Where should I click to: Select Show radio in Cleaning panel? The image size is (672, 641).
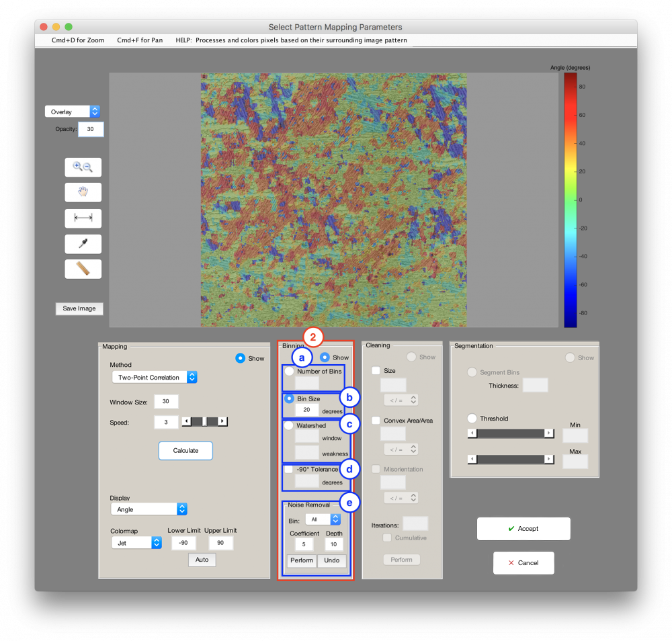[411, 357]
